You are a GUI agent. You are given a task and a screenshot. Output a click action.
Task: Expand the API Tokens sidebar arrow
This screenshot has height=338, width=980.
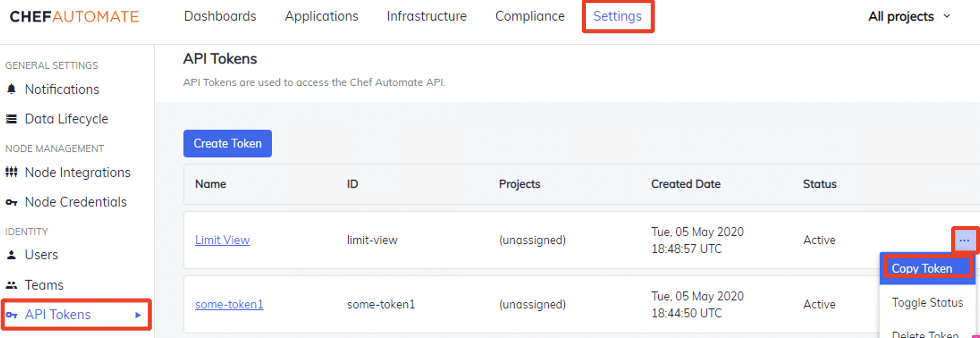[138, 315]
